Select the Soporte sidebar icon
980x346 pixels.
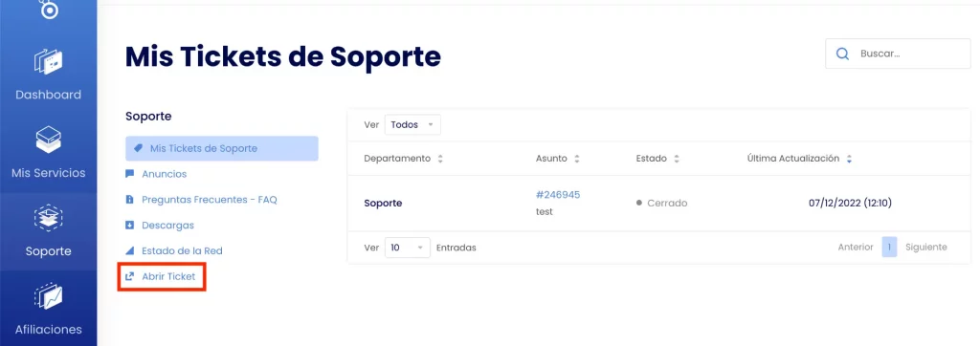point(48,218)
